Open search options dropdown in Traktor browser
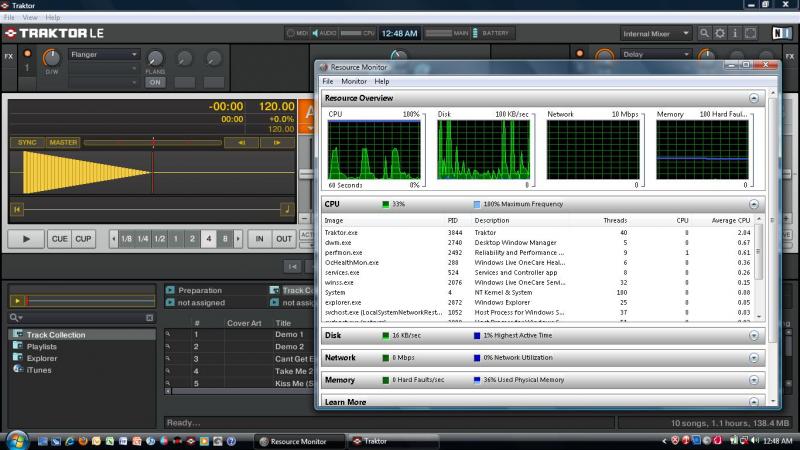800x450 pixels. [x=16, y=318]
